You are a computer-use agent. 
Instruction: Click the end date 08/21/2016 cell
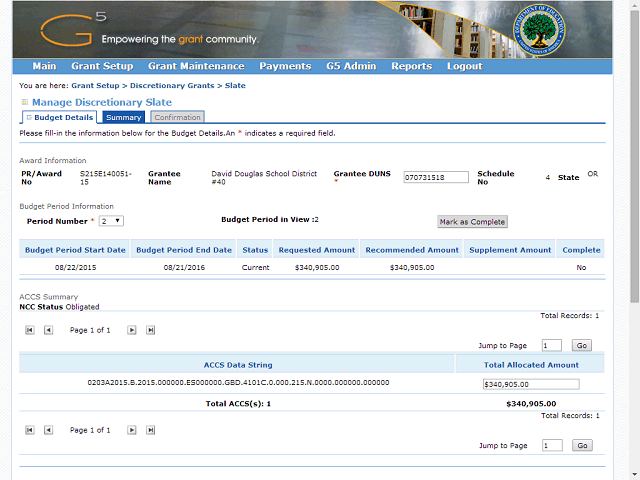[x=184, y=267]
